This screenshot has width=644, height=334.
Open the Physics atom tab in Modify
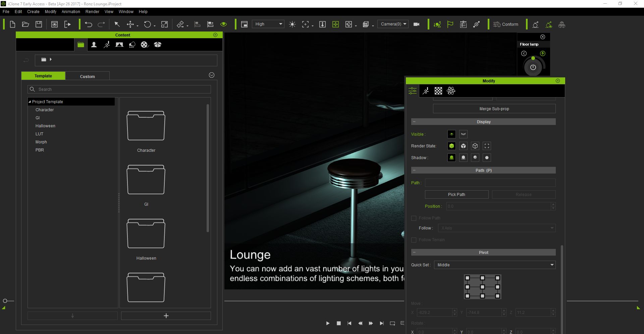click(x=451, y=91)
